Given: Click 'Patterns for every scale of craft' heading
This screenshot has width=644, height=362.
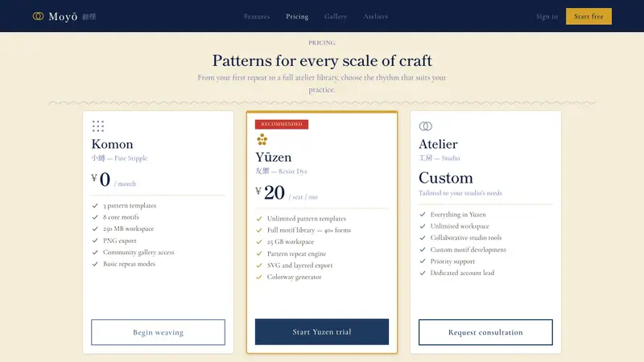Looking at the screenshot, I should pyautogui.click(x=322, y=61).
